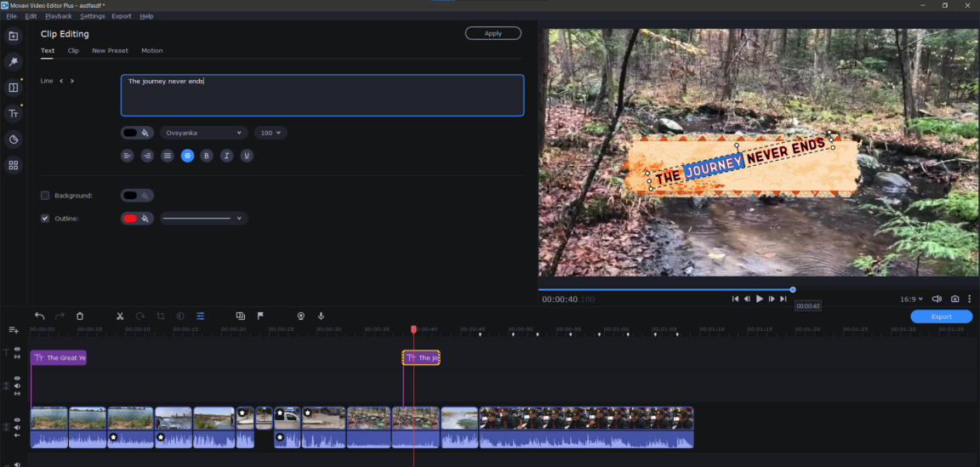
Task: Select 'The Great Ye' title clip on the timeline
Action: pyautogui.click(x=59, y=358)
